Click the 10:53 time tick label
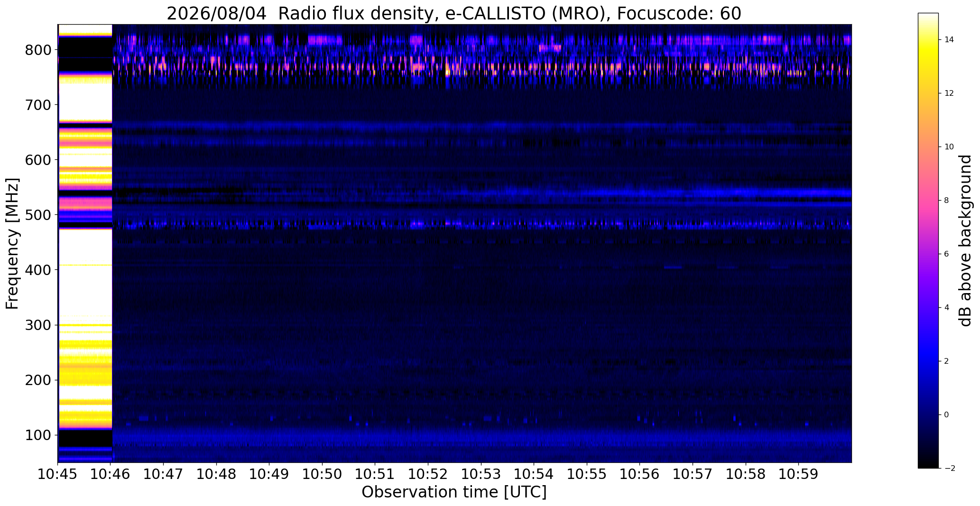Viewport: 980px width, 506px height. 481,474
